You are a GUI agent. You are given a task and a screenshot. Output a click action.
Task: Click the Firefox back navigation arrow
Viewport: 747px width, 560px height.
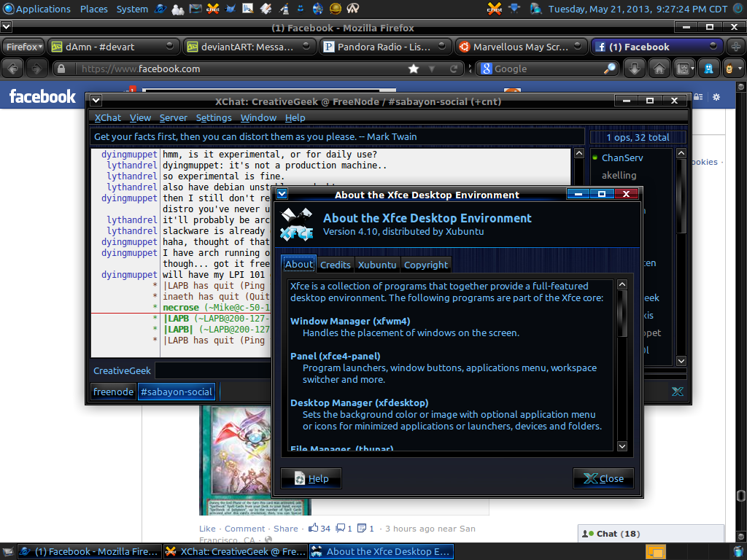[x=12, y=68]
